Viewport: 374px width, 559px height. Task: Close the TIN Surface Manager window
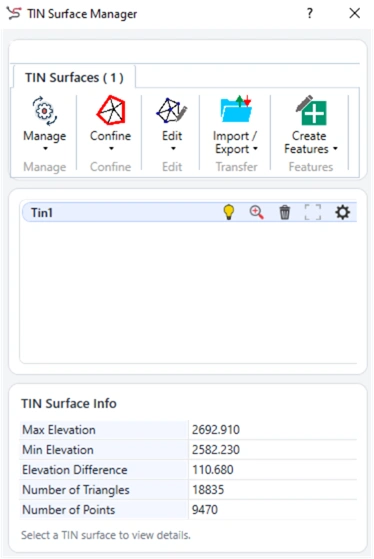tap(354, 14)
